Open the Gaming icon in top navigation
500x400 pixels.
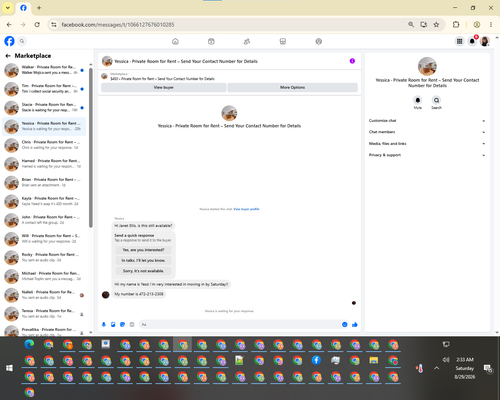click(x=319, y=41)
